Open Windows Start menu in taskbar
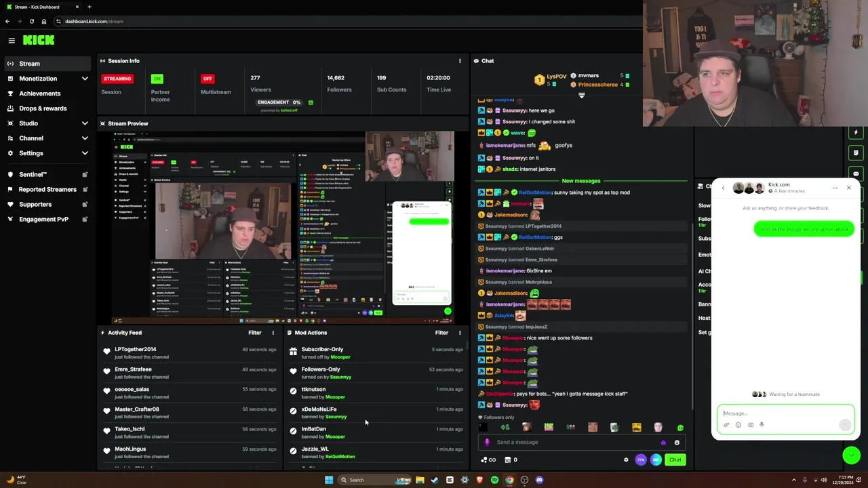 (329, 480)
